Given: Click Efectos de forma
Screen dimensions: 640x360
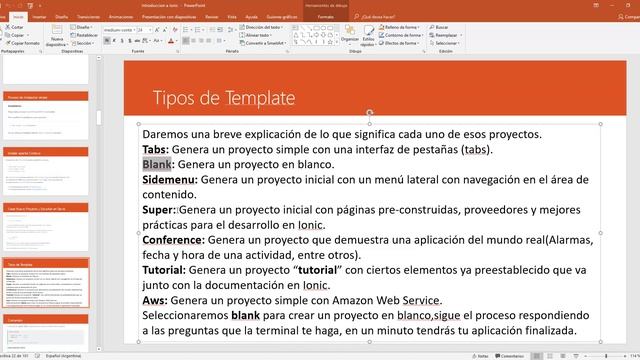Looking at the screenshot, I should [399, 43].
